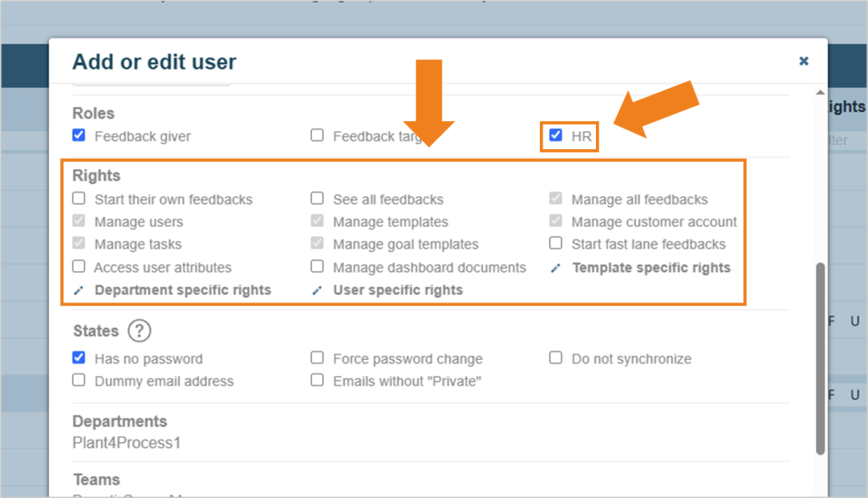Click pencil icon beside User specific rights
The height and width of the screenshot is (498, 868).
point(317,290)
